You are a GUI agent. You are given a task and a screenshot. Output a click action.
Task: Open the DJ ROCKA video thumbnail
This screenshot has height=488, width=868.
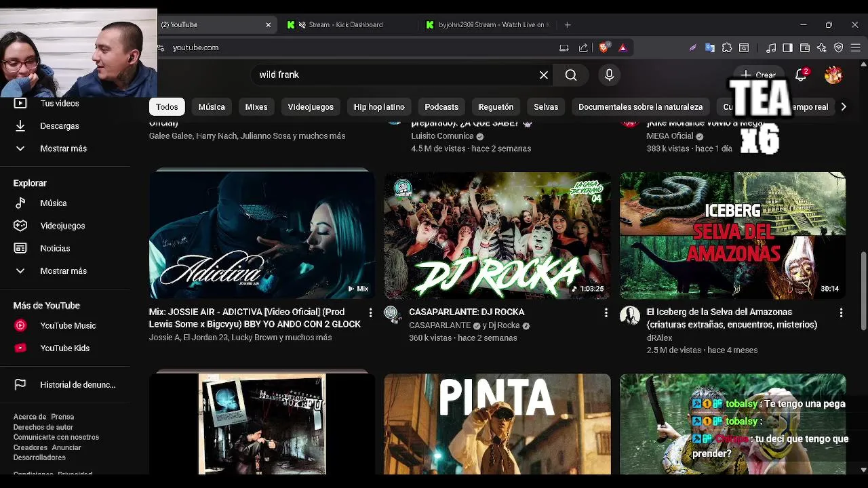point(497,235)
